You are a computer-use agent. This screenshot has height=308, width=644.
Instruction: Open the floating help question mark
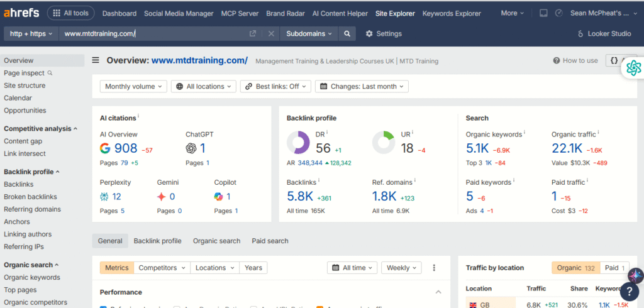pos(629,292)
